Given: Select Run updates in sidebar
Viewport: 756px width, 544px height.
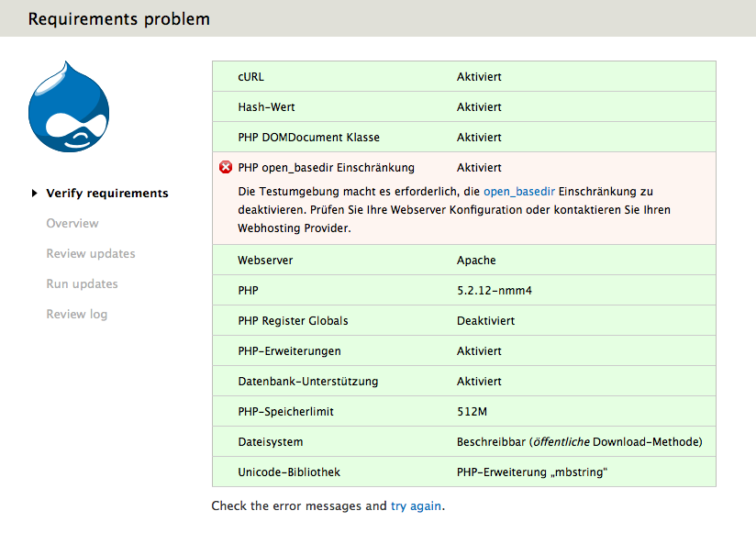Looking at the screenshot, I should click(x=82, y=284).
